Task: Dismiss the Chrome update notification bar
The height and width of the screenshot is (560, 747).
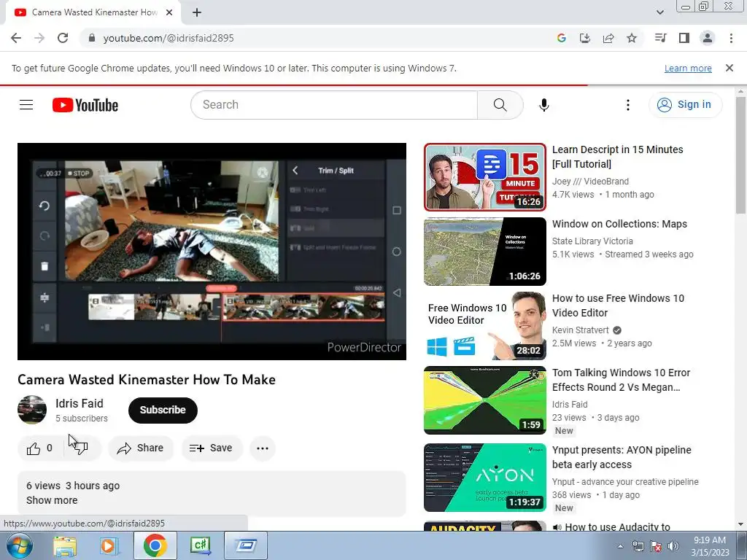Action: (x=729, y=68)
